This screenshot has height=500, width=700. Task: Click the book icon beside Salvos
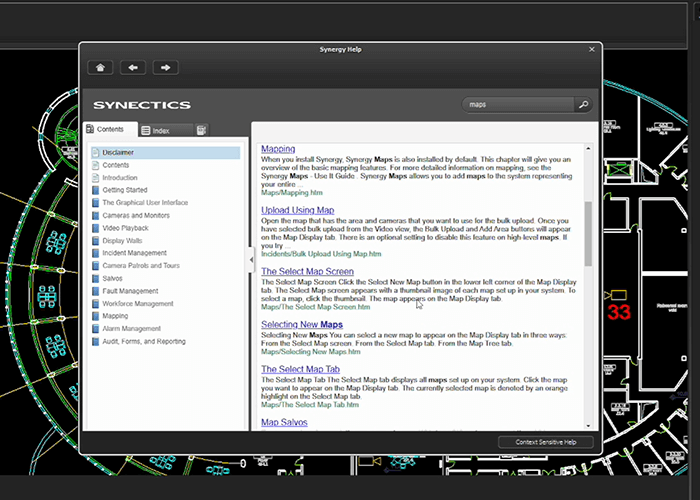click(x=95, y=279)
